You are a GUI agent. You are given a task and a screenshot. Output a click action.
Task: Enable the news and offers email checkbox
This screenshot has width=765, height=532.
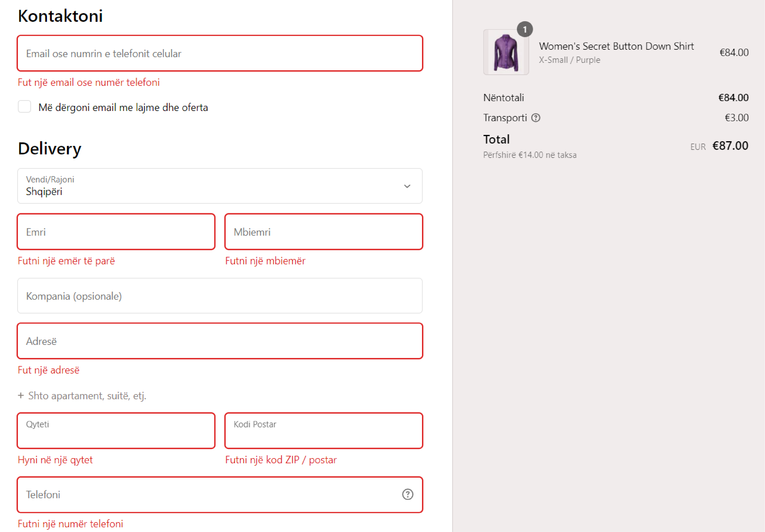24,107
